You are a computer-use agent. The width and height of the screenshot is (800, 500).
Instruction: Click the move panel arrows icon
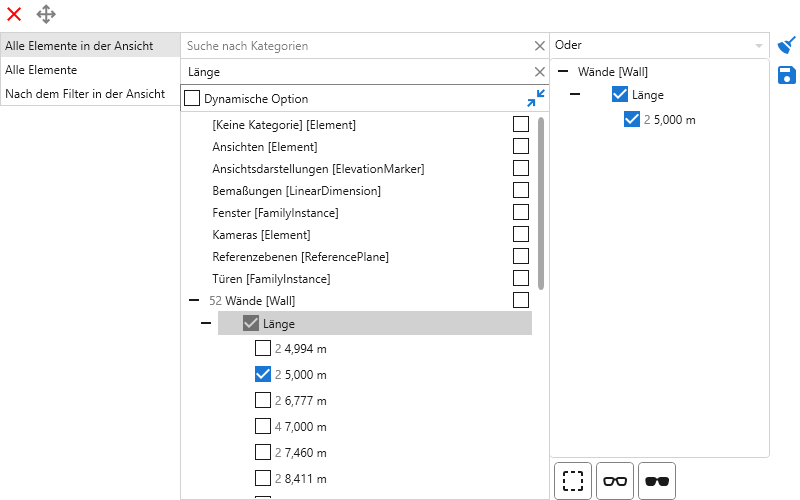(x=46, y=14)
